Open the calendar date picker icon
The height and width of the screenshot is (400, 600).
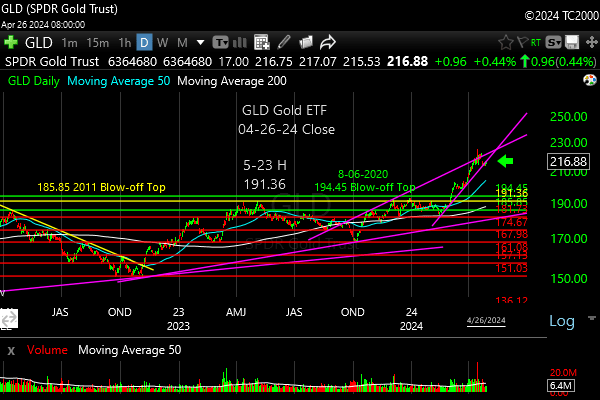point(261,43)
